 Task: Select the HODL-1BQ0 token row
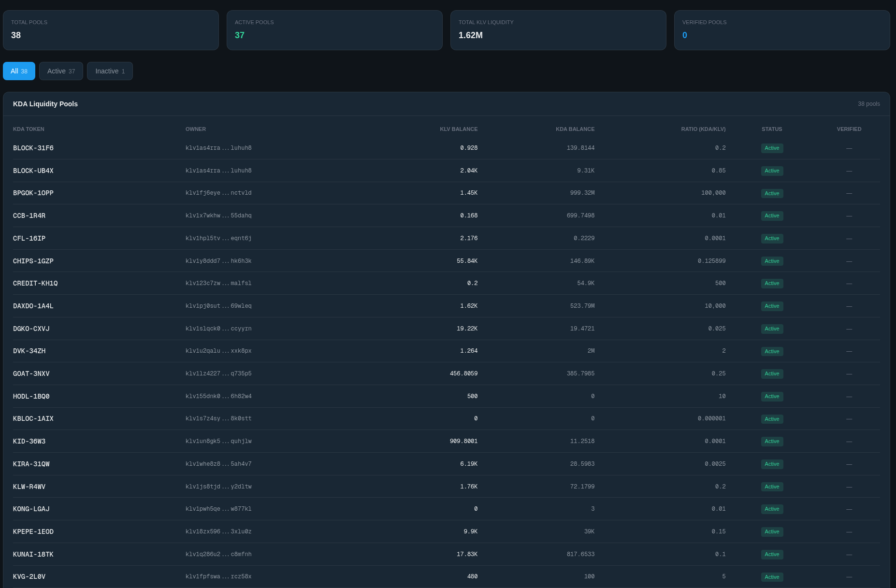click(31, 397)
